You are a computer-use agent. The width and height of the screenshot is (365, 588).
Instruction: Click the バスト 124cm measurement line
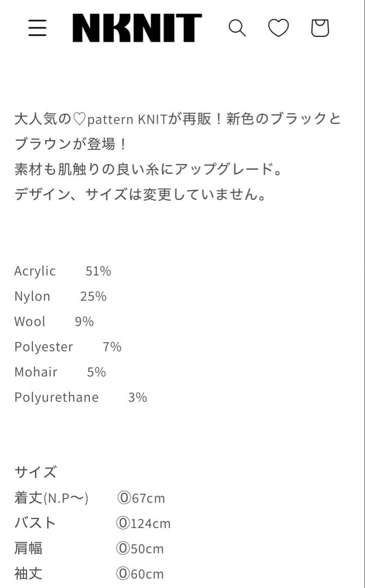click(x=92, y=523)
